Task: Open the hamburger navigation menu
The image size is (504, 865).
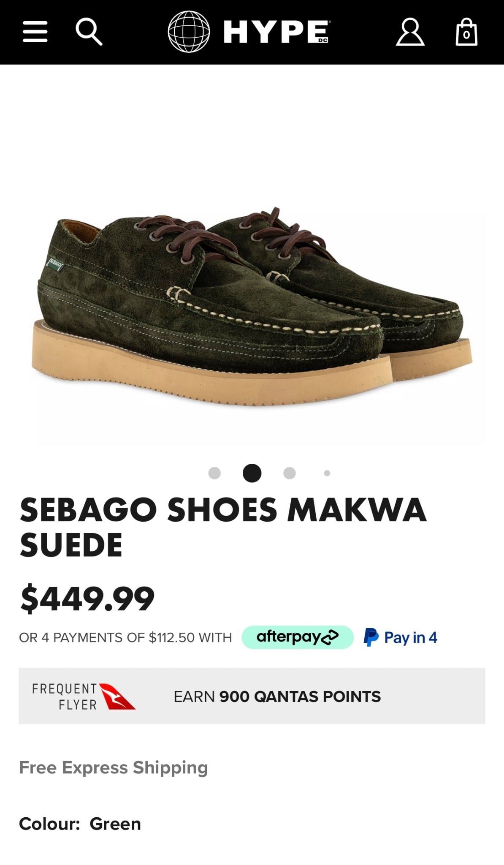Action: click(x=35, y=32)
